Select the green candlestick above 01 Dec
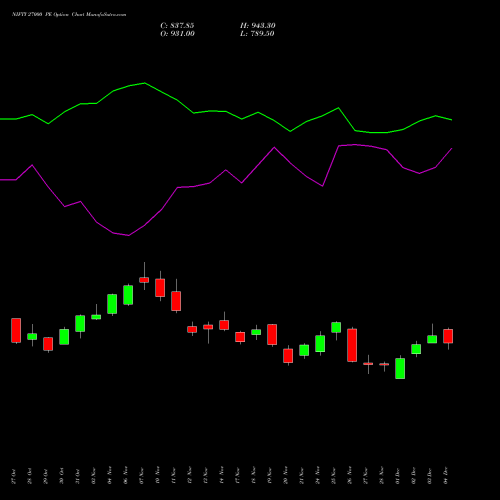The width and height of the screenshot is (500, 500). point(400,368)
